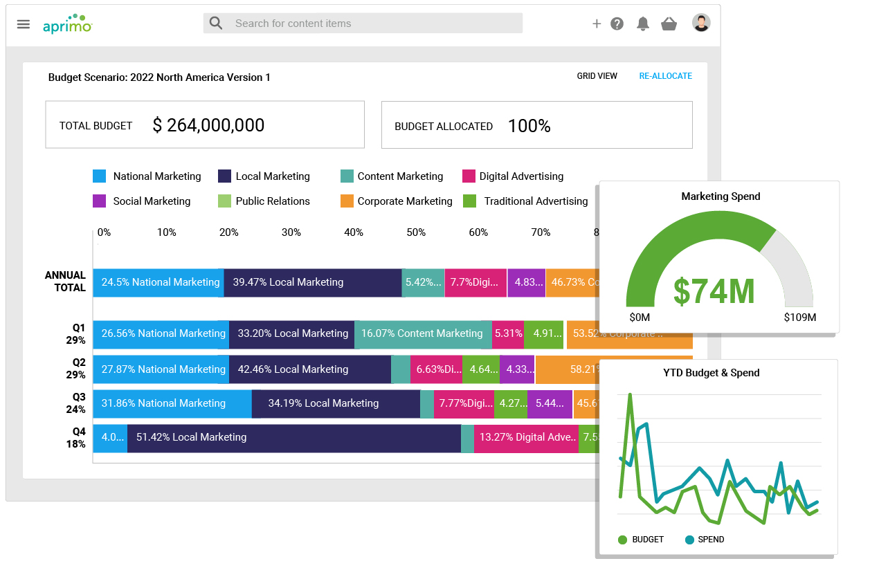View notifications with the bell icon
879x588 pixels.
[642, 23]
